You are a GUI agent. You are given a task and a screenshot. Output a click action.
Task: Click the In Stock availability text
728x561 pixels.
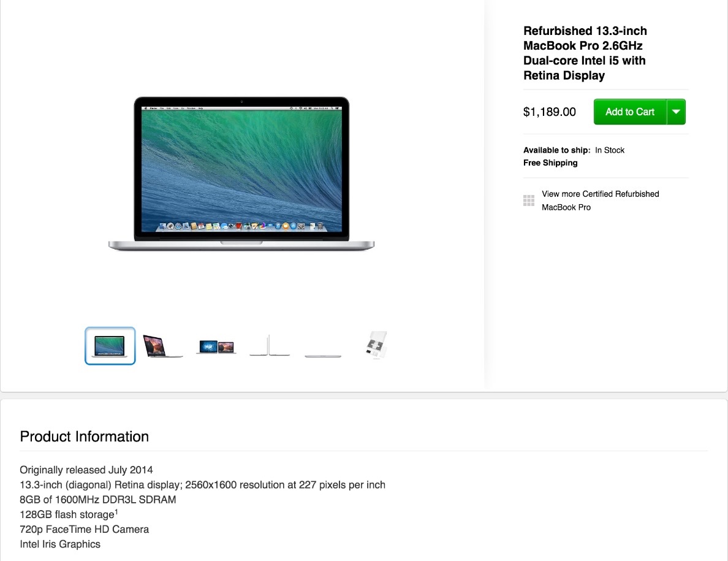tap(610, 150)
